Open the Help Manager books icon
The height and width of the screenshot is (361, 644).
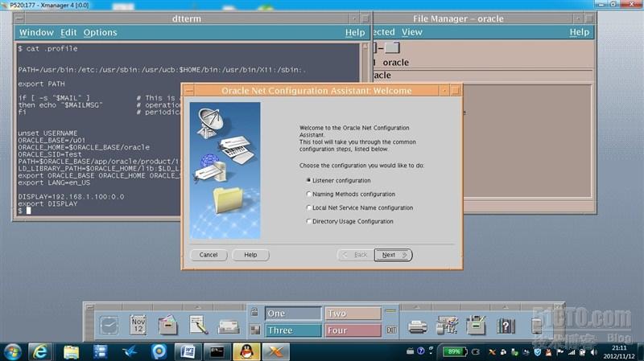[506, 326]
